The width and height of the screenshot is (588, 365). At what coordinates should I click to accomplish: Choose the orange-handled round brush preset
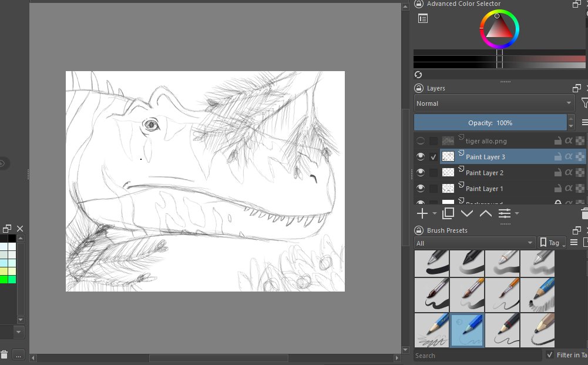pyautogui.click(x=502, y=295)
